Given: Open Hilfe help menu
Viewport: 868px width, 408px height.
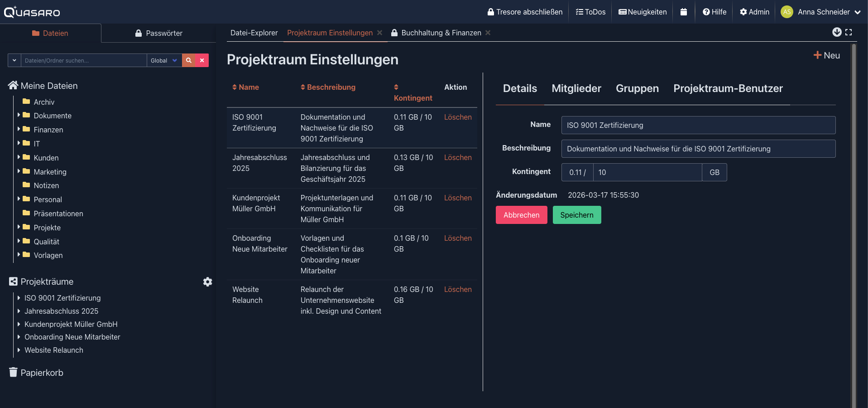Looking at the screenshot, I should coord(715,12).
